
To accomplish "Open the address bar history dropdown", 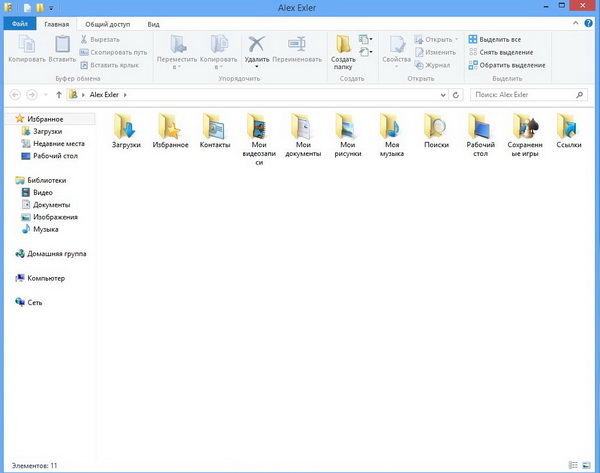I will click(x=443, y=94).
